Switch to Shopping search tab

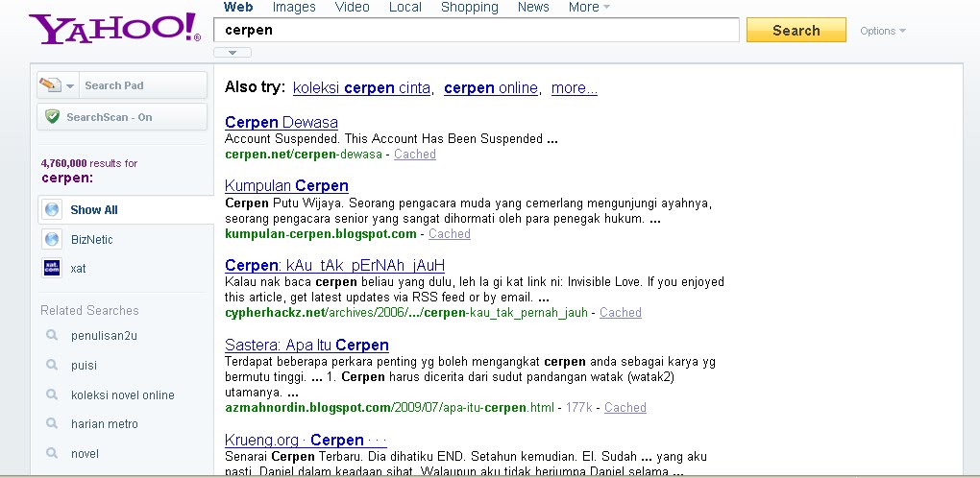pyautogui.click(x=470, y=8)
